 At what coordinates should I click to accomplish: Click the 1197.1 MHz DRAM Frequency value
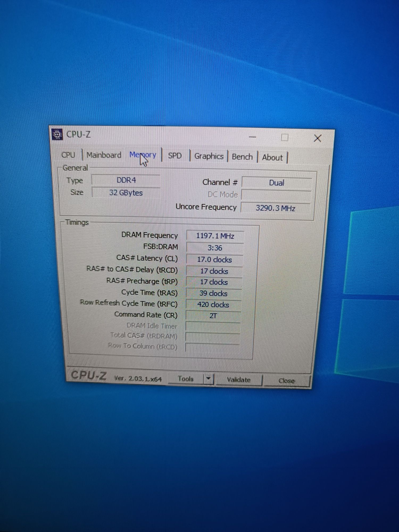click(x=215, y=236)
